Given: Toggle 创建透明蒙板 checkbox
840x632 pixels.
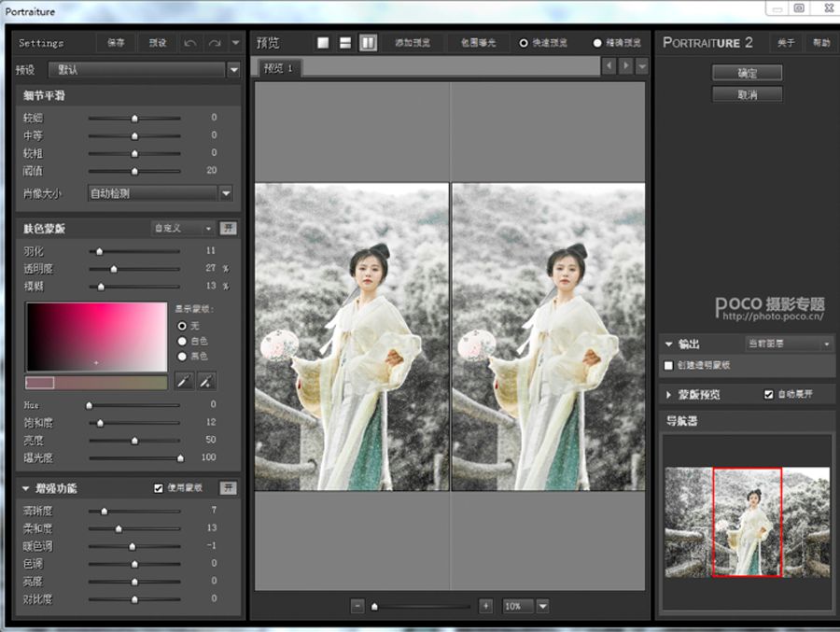Looking at the screenshot, I should 668,366.
